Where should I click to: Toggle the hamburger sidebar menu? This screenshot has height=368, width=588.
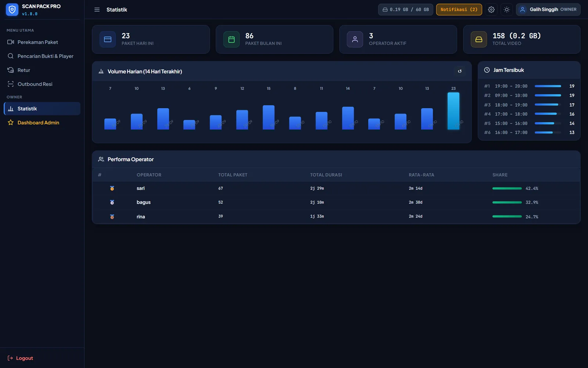[x=97, y=10]
